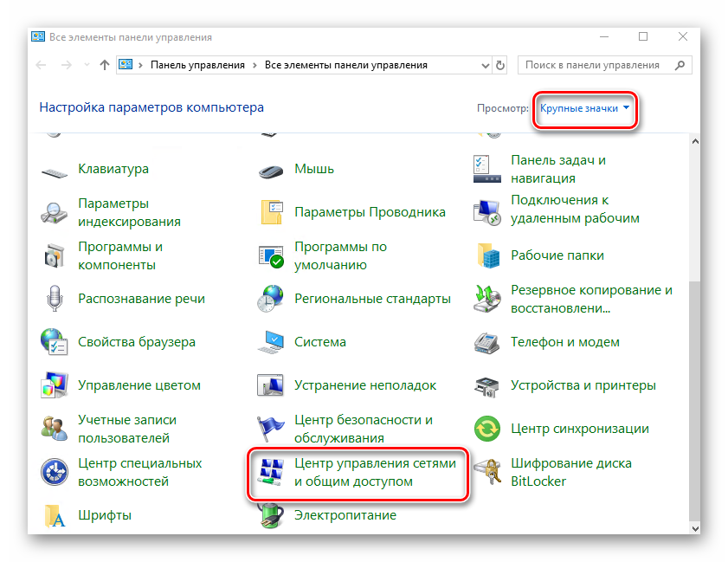Open the 'Клавиатура' link
Viewport: 728px width, 562px height.
(x=113, y=169)
